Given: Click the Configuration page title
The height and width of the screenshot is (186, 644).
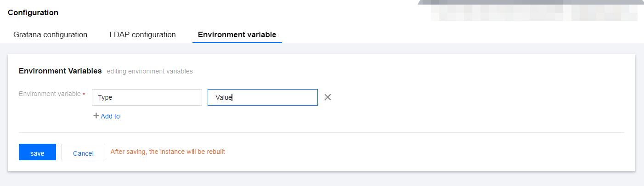Looking at the screenshot, I should (x=33, y=12).
